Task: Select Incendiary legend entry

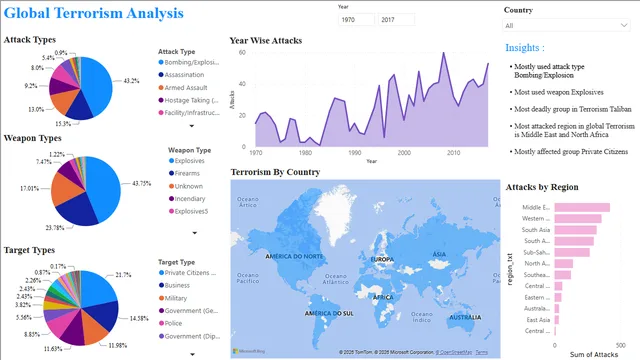Action: (x=187, y=199)
